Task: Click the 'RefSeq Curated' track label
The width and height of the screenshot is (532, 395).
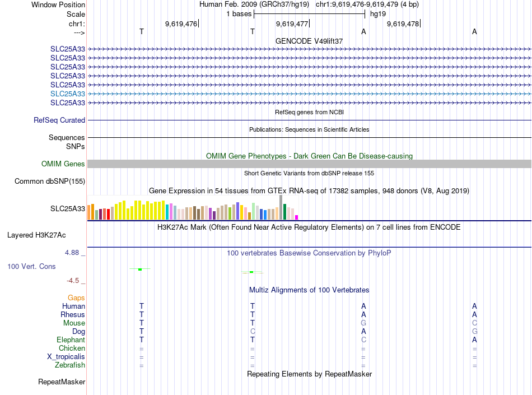Action: click(x=59, y=120)
